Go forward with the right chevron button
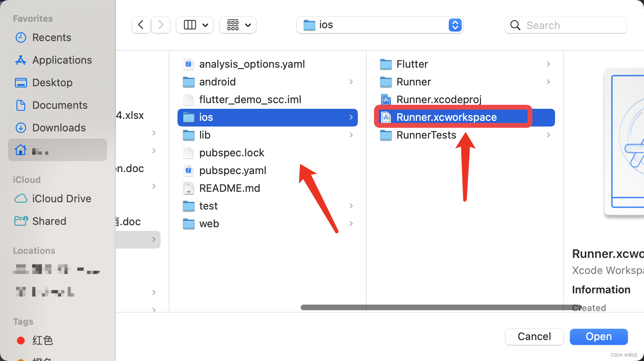Screen dimensions: 644x361 pos(161,25)
